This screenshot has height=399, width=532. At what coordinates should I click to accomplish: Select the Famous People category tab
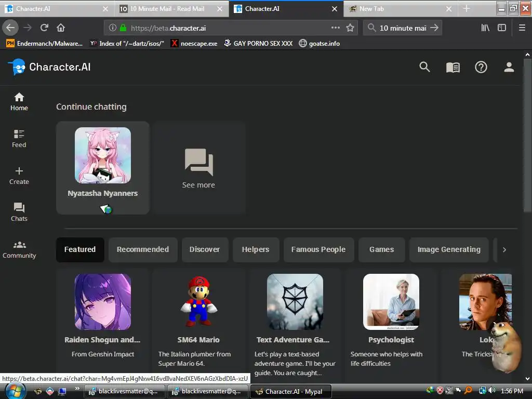click(x=318, y=250)
